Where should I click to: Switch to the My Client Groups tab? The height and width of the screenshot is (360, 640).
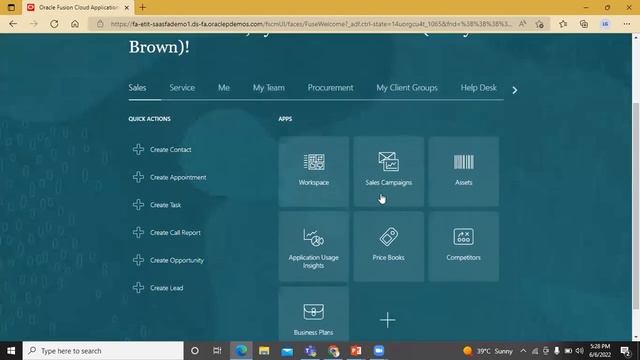click(407, 88)
